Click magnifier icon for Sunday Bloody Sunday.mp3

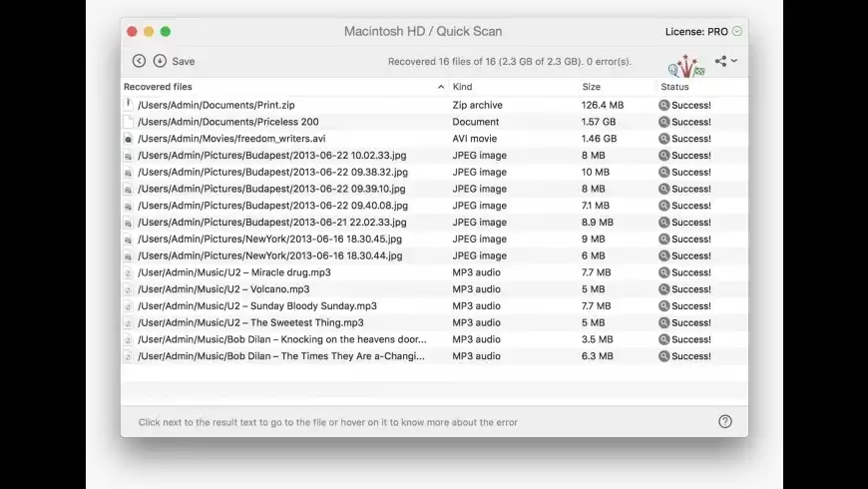pyautogui.click(x=664, y=305)
